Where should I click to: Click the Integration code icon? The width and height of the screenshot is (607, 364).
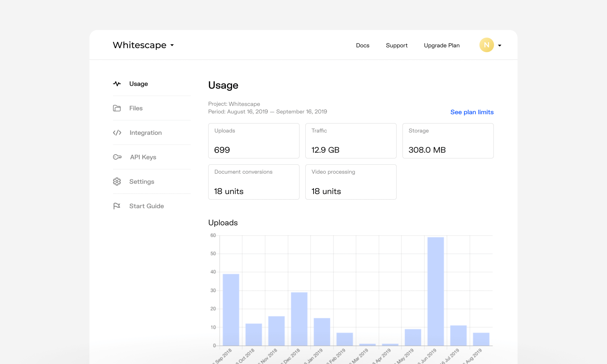pos(117,133)
